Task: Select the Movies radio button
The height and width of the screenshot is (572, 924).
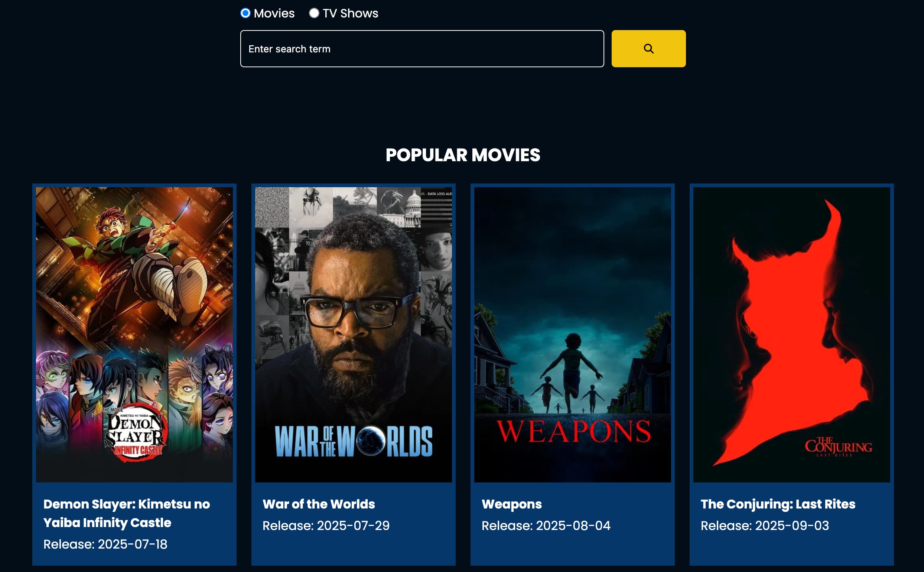Action: [x=245, y=13]
